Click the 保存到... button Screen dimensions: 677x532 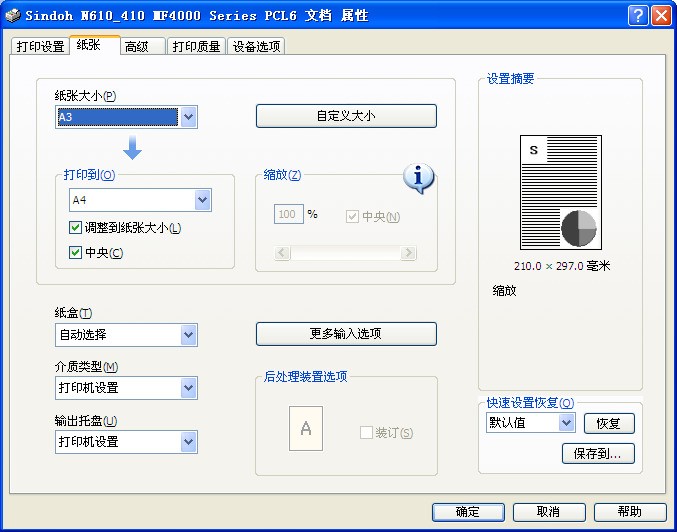(x=598, y=453)
